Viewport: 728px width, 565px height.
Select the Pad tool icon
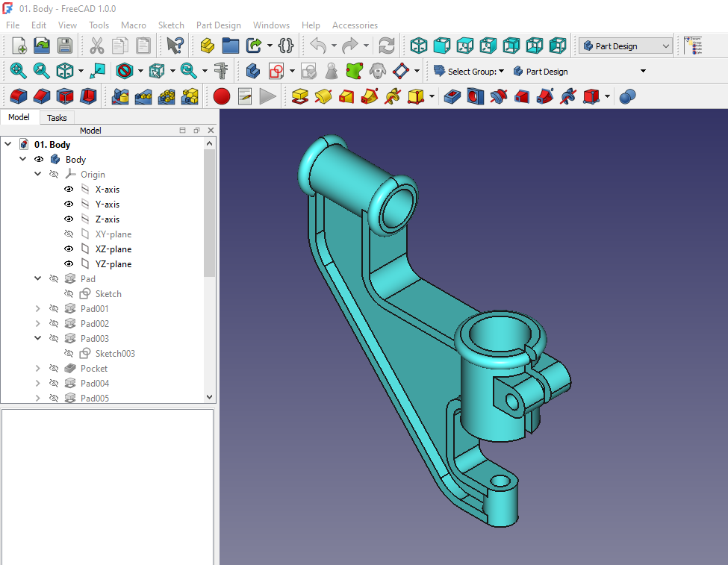click(300, 96)
